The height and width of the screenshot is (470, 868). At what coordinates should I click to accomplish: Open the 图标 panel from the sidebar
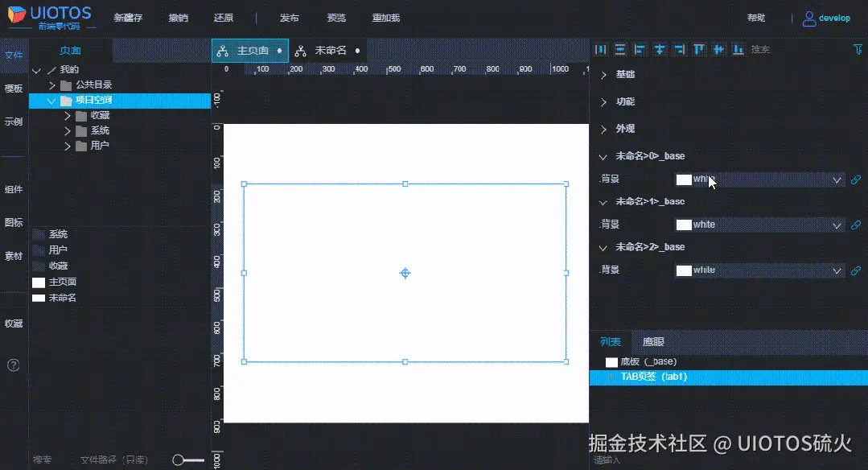click(13, 222)
